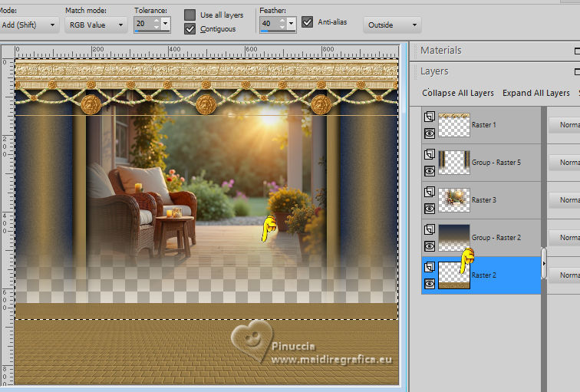Maximize the Materials panel with its box icon
The image size is (580, 392).
tap(577, 51)
